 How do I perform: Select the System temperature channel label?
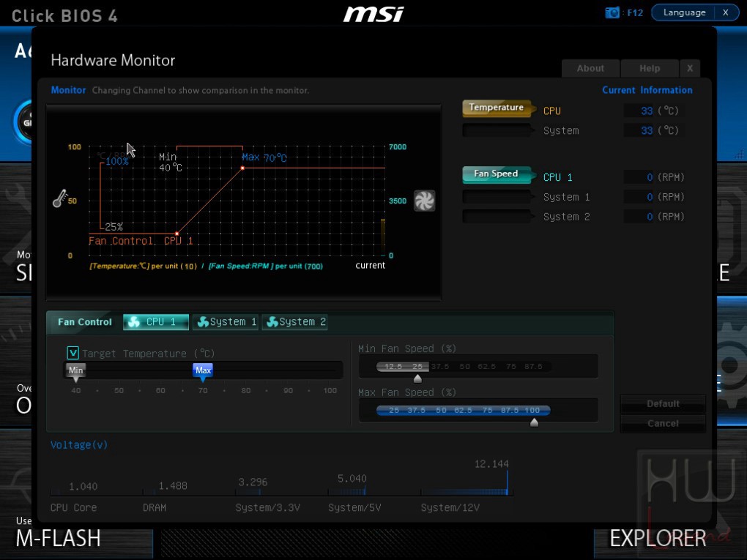(561, 130)
